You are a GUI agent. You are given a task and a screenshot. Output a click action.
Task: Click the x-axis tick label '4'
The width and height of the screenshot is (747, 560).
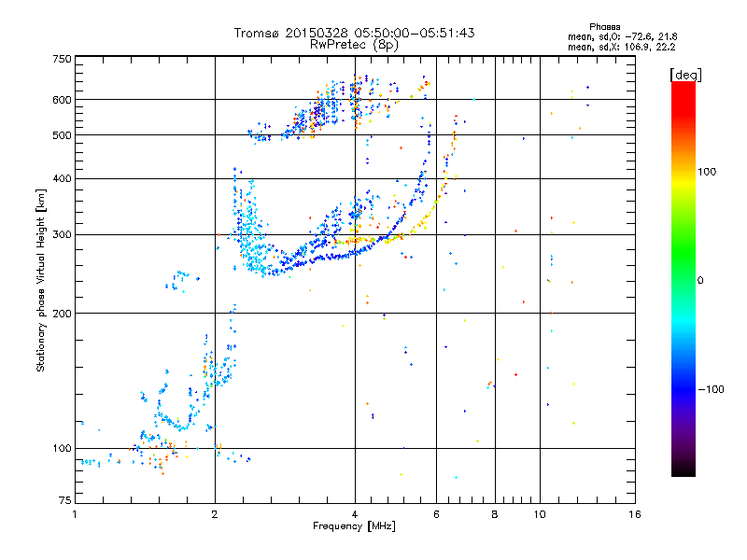pos(355,514)
